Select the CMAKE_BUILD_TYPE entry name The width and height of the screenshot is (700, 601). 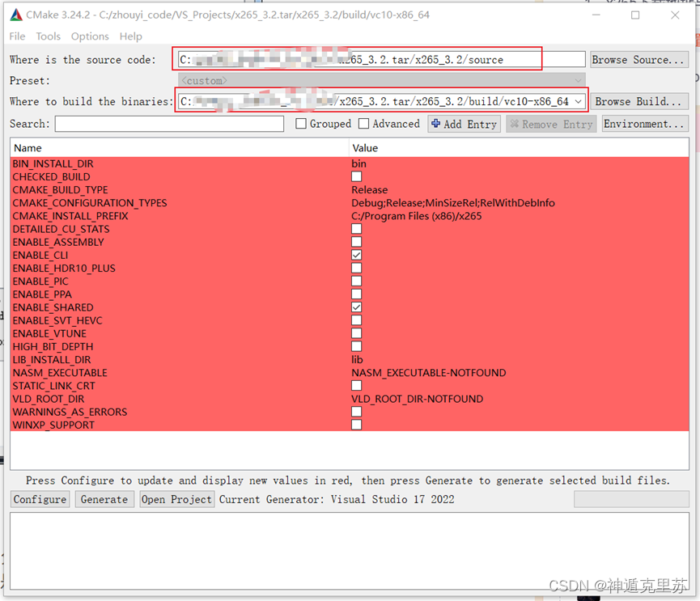click(x=60, y=189)
